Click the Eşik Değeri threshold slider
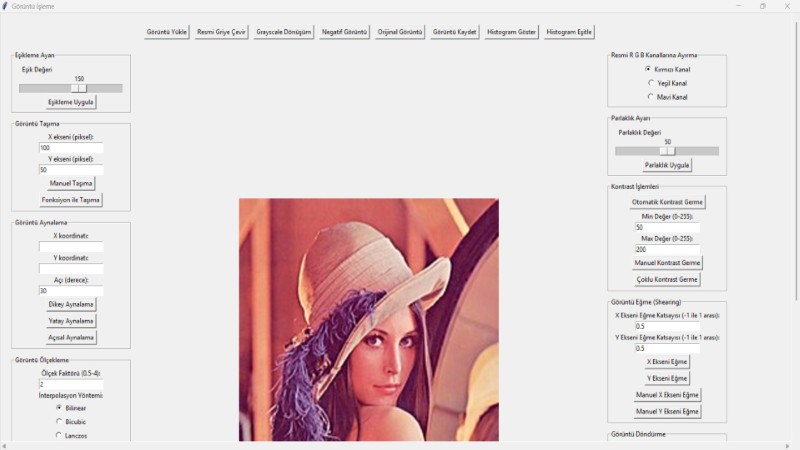 [70, 88]
